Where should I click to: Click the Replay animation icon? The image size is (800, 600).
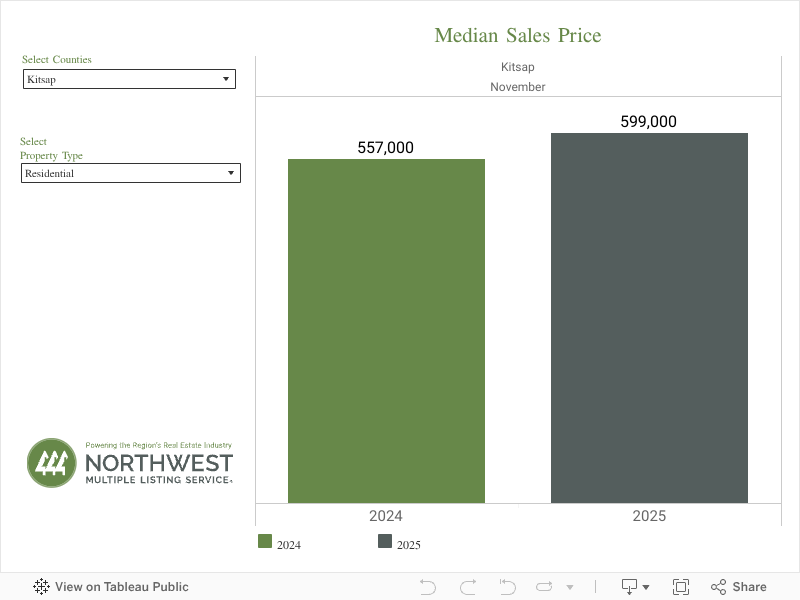tap(545, 587)
